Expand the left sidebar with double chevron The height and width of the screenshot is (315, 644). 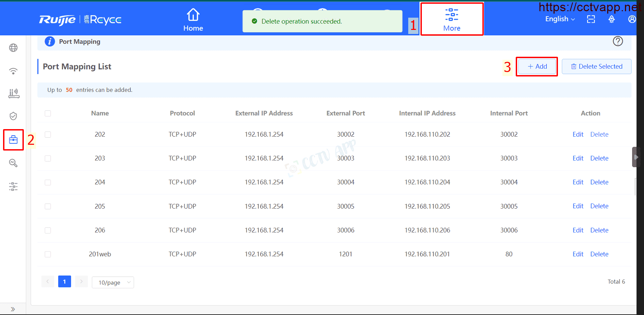pos(13,309)
